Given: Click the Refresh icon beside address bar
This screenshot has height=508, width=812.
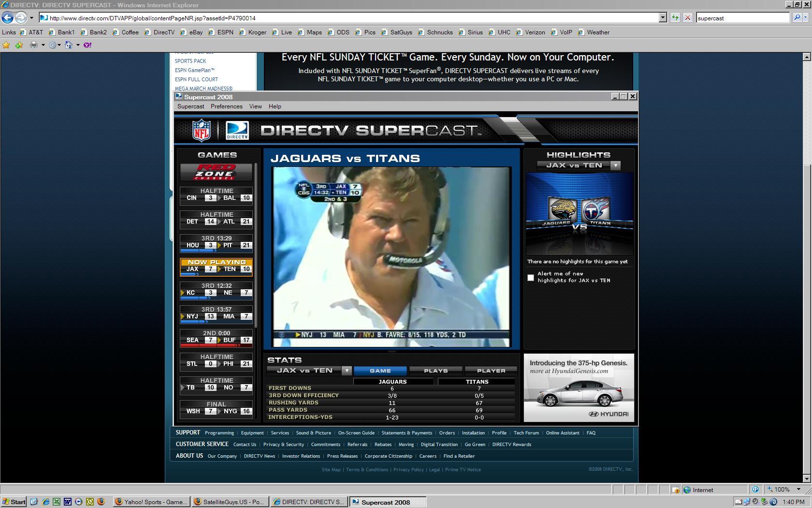Looking at the screenshot, I should (x=675, y=18).
